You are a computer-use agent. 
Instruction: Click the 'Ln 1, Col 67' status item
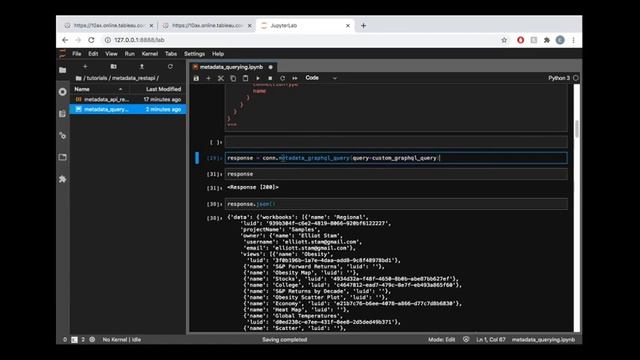coord(491,340)
